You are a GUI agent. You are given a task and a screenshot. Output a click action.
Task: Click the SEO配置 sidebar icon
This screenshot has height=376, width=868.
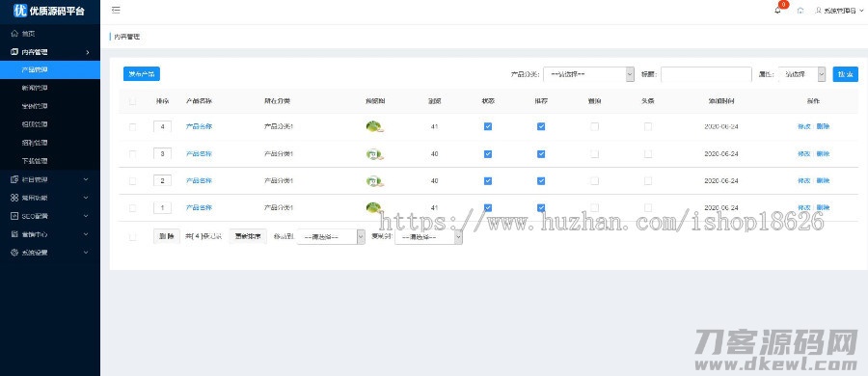pos(14,216)
